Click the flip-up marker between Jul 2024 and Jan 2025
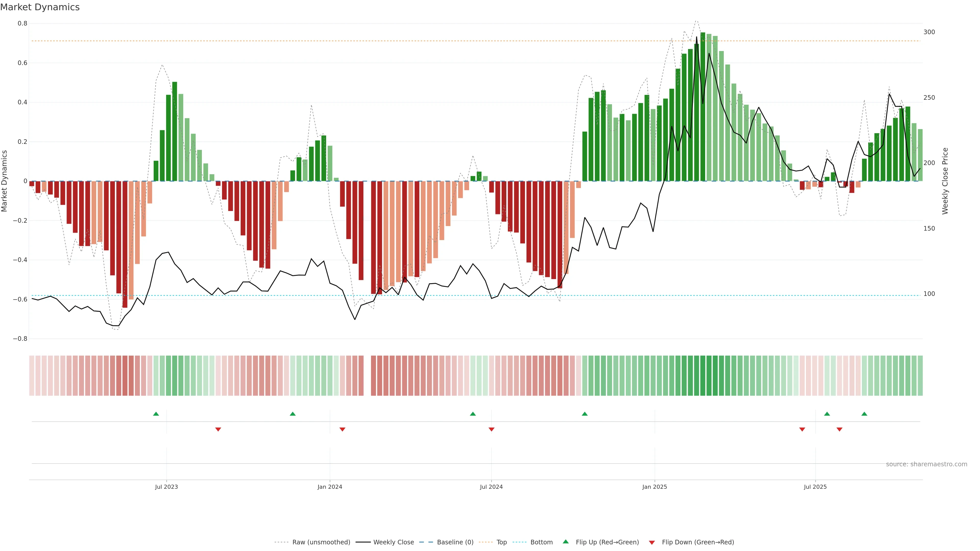This screenshot has height=551, width=980. (585, 414)
